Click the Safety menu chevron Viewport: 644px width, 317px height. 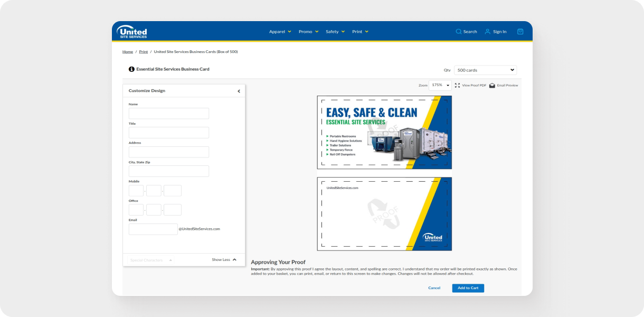pos(343,32)
